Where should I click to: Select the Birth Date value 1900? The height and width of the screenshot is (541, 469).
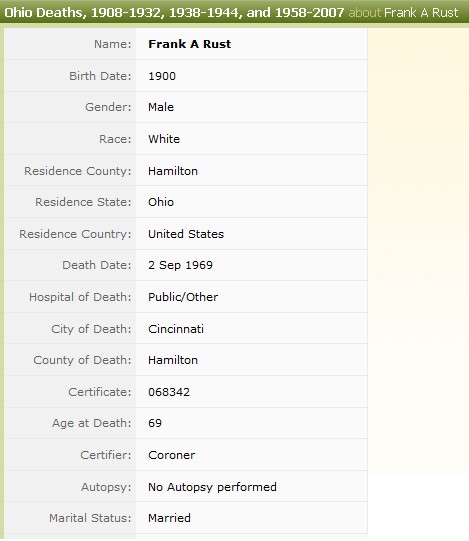(162, 76)
